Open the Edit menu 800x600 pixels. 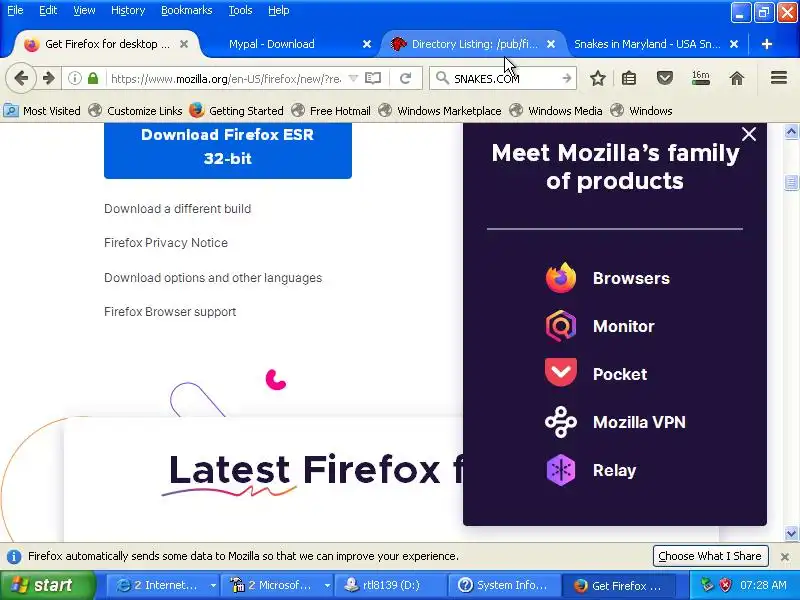pos(48,10)
